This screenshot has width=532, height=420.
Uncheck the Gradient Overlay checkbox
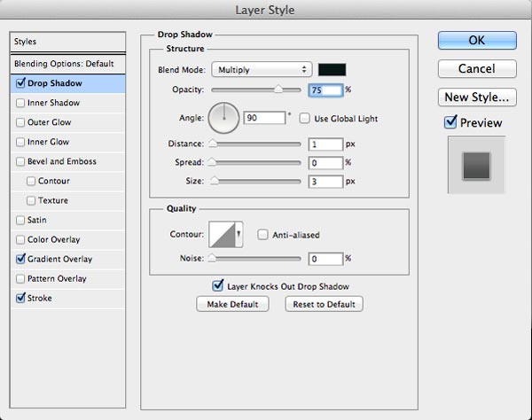[20, 259]
